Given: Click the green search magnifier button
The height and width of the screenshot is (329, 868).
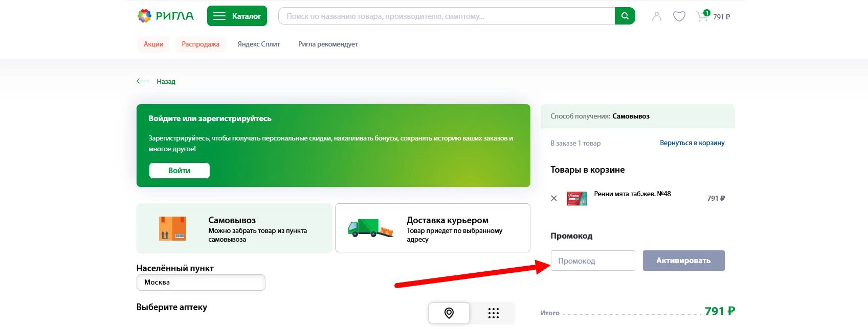Looking at the screenshot, I should (x=625, y=16).
